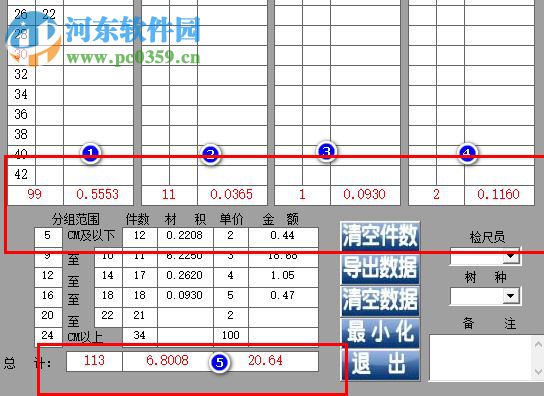Click the 金额 column header
Image resolution: width=544 pixels, height=396 pixels.
pyautogui.click(x=280, y=219)
